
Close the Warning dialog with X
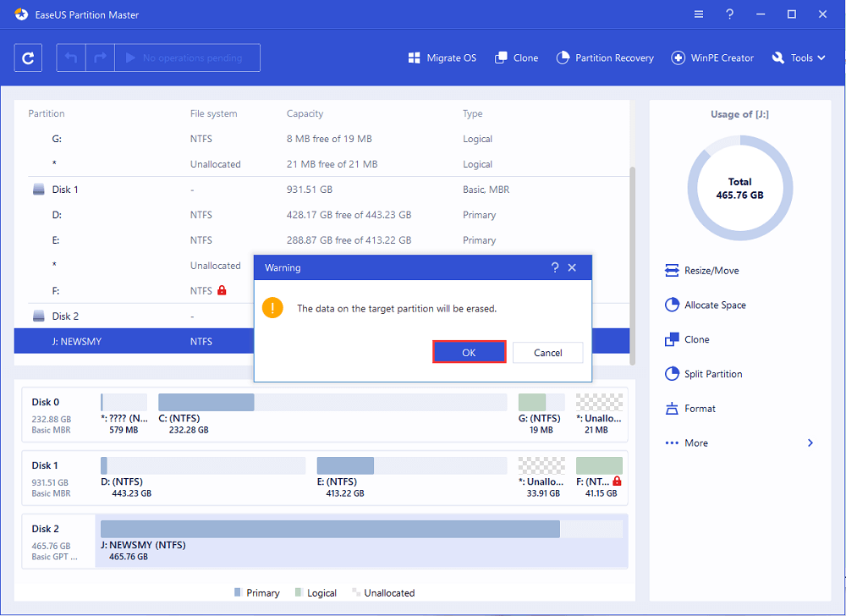(572, 267)
